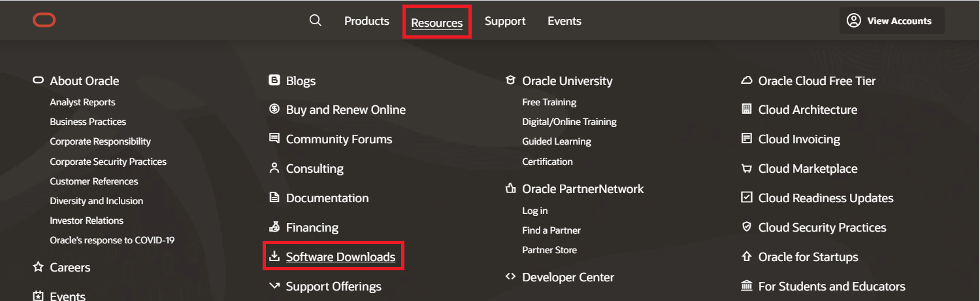Screen dimensions: 980x301
Task: Click the Oracle for Startups arrow icon
Action: [x=747, y=257]
